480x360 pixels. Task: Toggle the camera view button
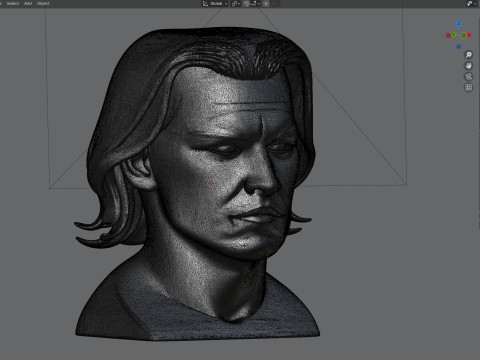[x=469, y=77]
